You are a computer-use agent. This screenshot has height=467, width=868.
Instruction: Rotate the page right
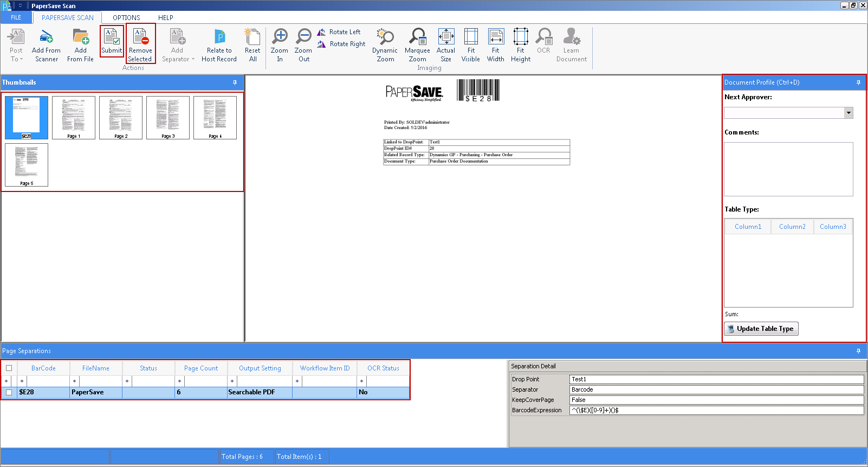click(341, 44)
